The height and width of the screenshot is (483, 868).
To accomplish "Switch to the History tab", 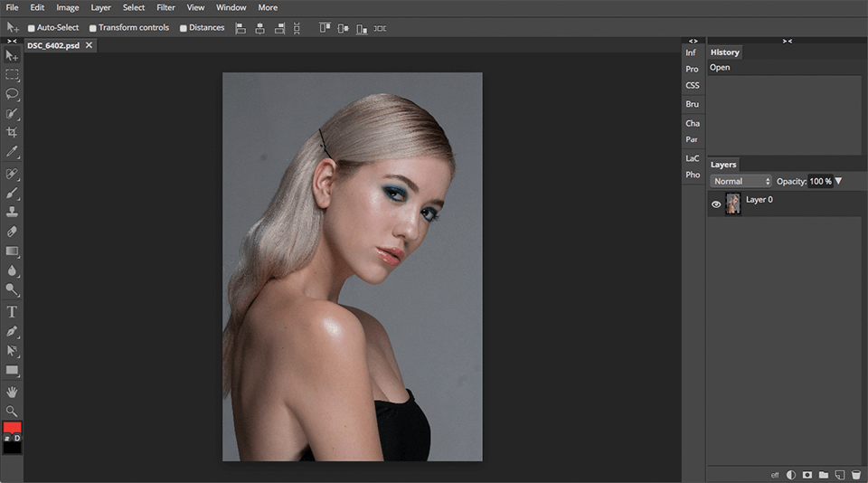I will coord(724,52).
